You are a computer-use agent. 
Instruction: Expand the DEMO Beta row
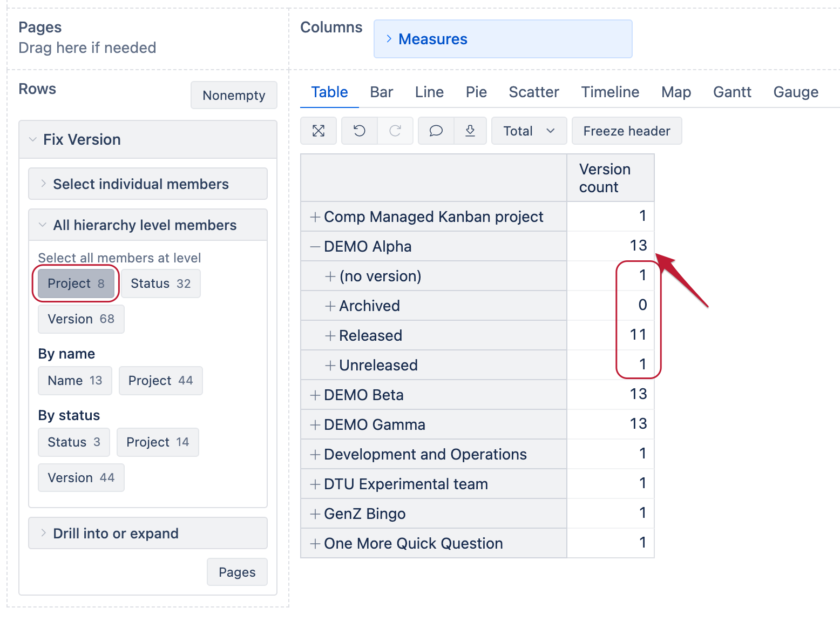coord(315,395)
